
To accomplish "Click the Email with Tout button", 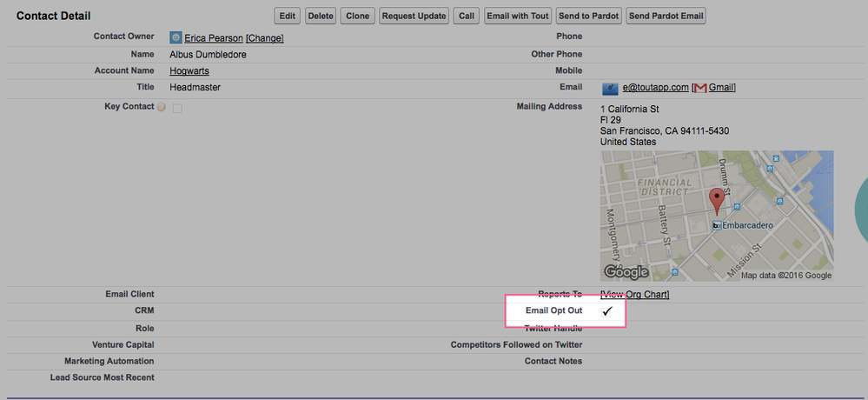I will [518, 16].
